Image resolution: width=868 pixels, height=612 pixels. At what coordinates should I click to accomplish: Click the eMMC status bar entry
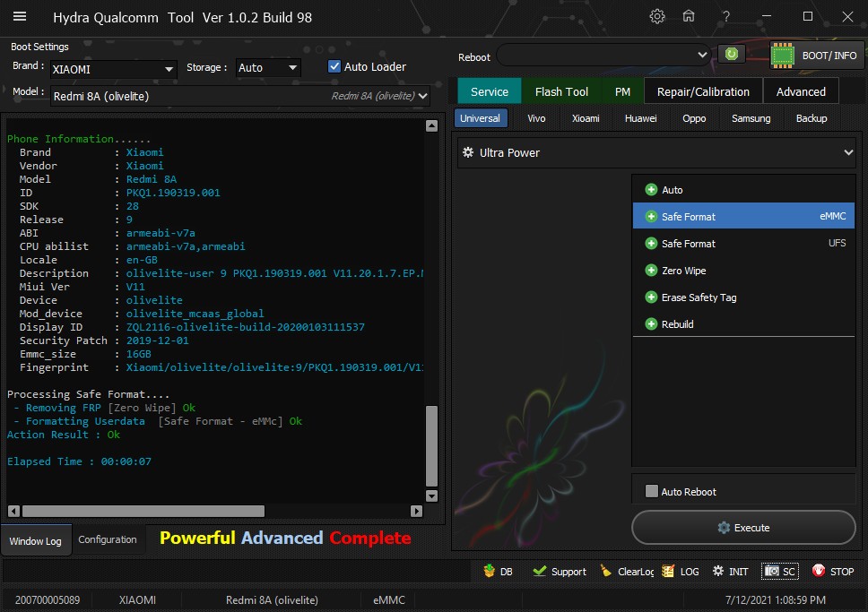(388, 599)
